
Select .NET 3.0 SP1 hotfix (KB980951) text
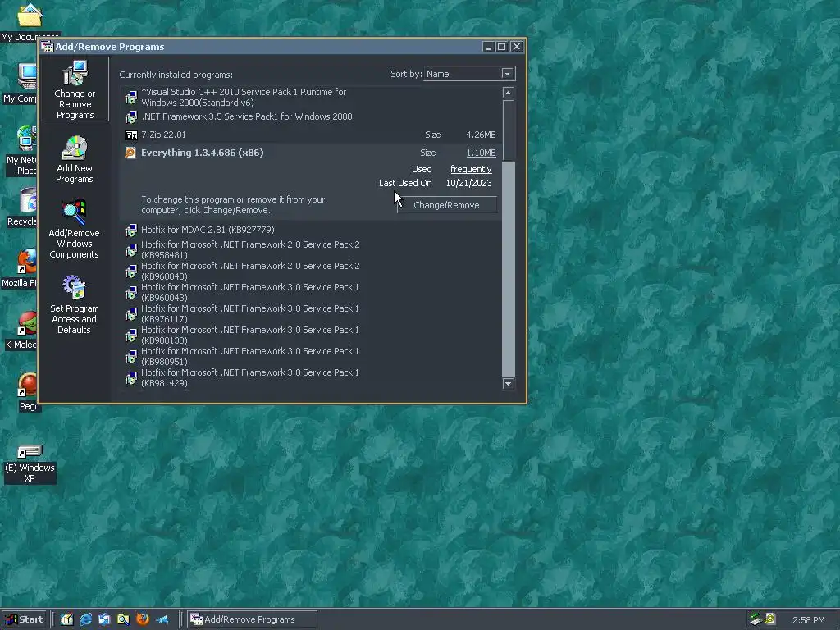pos(250,357)
